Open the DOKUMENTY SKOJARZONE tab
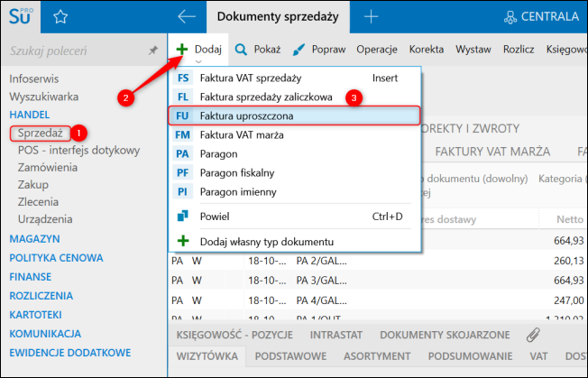Viewport: 588px width, 378px height. coord(445,335)
